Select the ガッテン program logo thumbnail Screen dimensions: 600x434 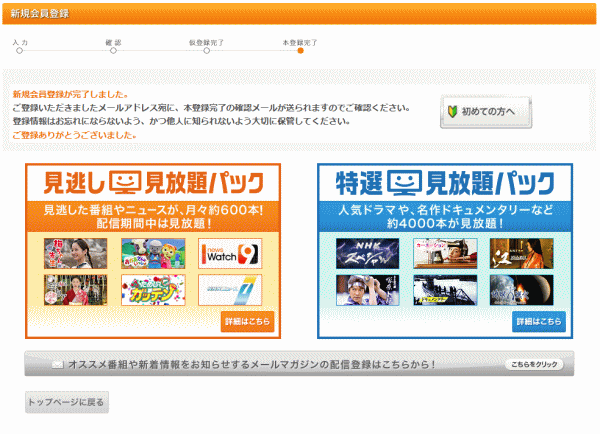click(153, 290)
